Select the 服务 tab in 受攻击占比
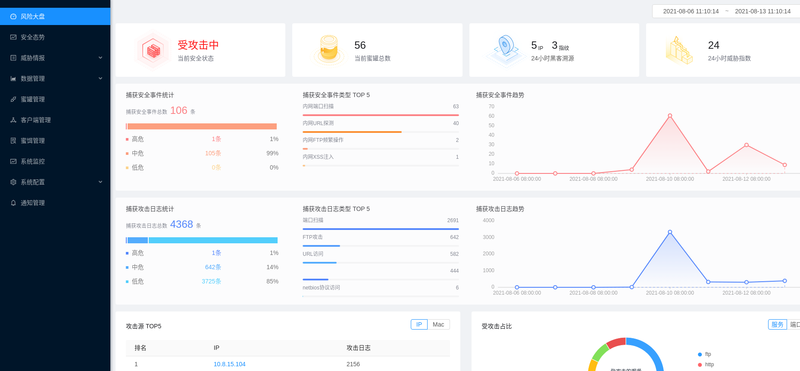The image size is (800, 371). coord(777,325)
